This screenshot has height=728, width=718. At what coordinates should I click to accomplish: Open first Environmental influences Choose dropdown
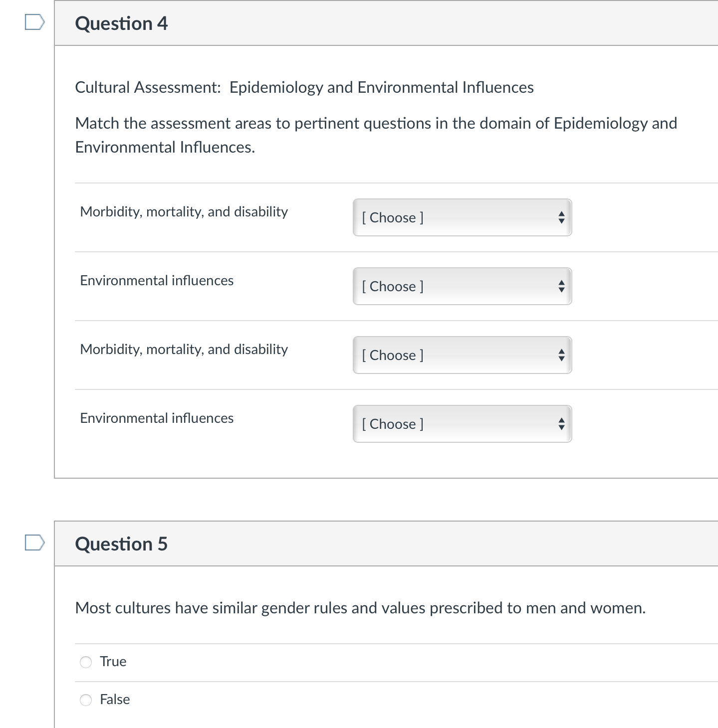462,286
